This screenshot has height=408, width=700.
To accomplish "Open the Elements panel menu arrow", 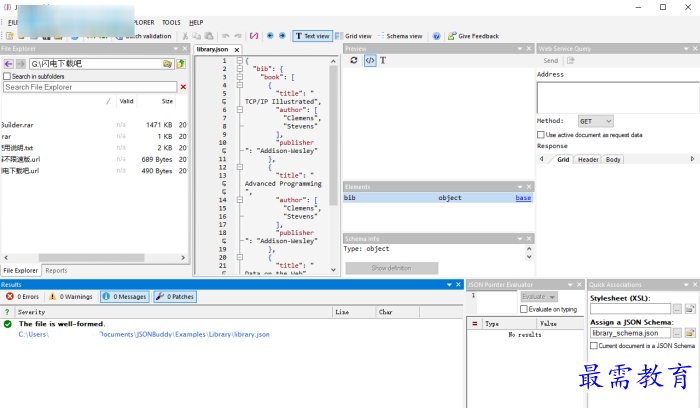I will point(520,187).
